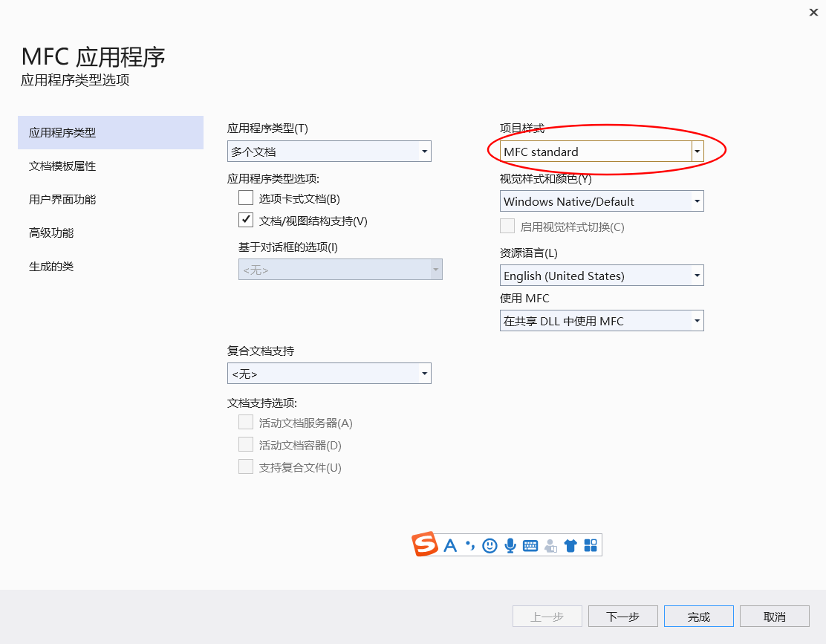Open the emoji picker smiley icon
This screenshot has width=826, height=644.
(x=489, y=544)
